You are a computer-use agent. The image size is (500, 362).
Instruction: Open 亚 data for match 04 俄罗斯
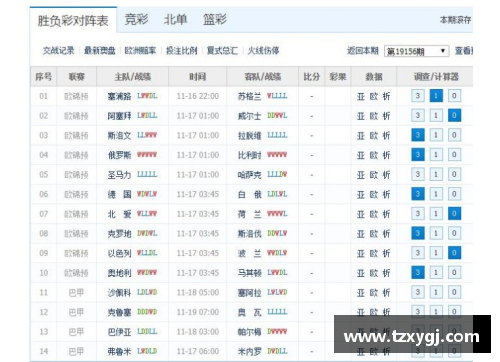(361, 155)
